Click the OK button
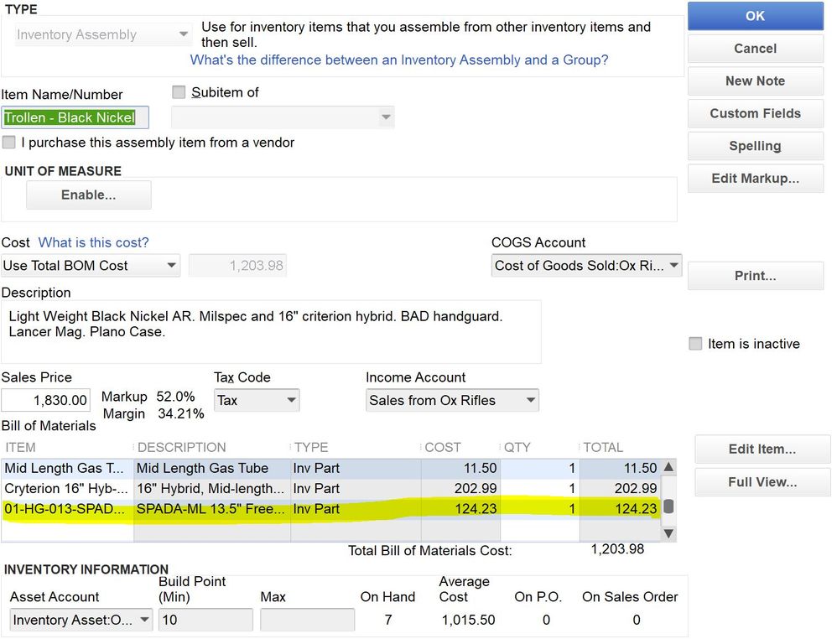 click(x=755, y=16)
